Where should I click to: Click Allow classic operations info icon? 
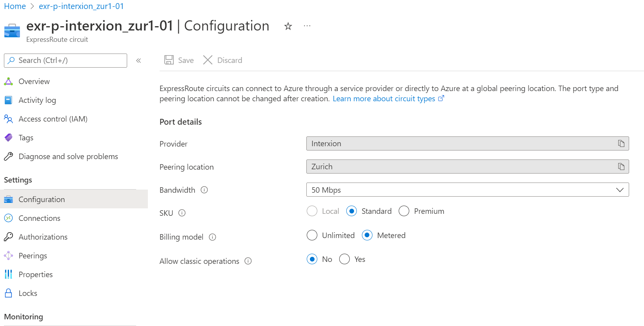click(248, 261)
